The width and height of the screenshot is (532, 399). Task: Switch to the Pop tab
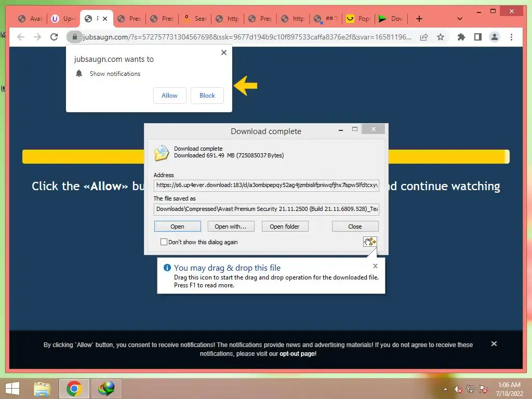[358, 19]
